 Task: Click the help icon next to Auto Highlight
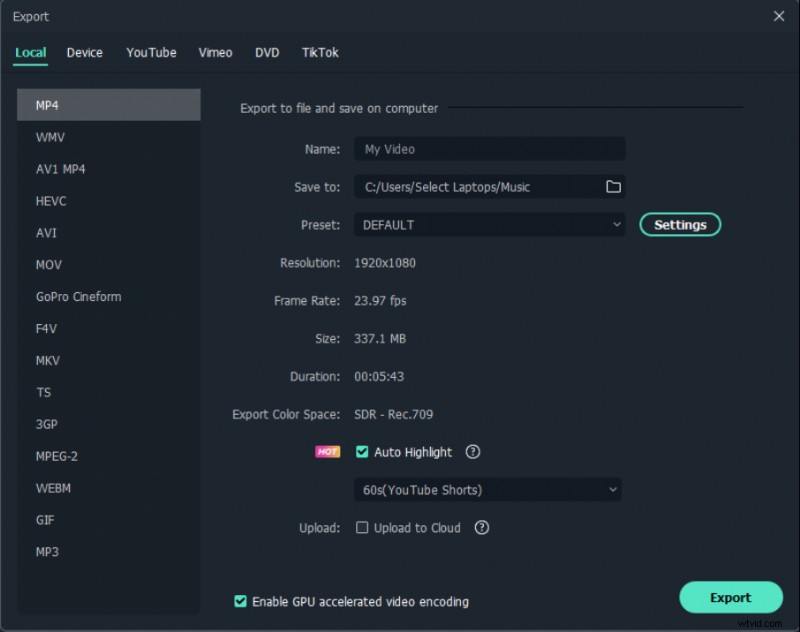(x=472, y=452)
